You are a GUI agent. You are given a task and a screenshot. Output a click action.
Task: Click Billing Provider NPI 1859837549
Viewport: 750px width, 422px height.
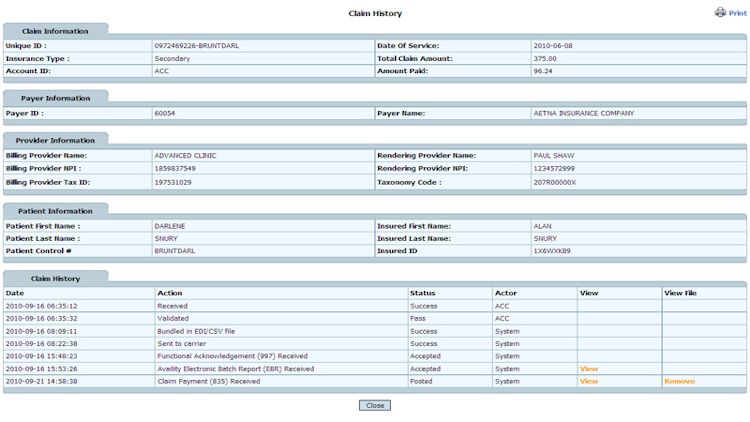tap(175, 168)
